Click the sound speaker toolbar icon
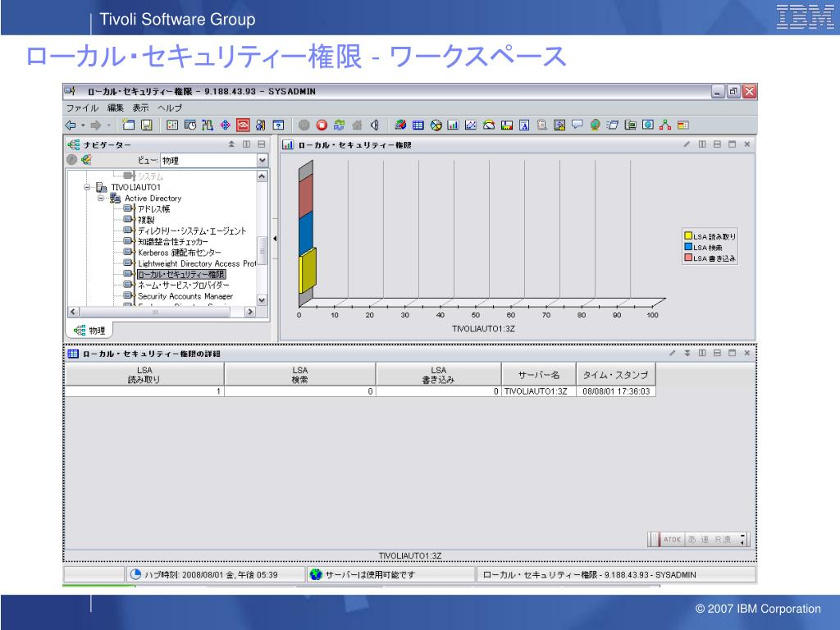The width and height of the screenshot is (840, 630). pos(374,125)
